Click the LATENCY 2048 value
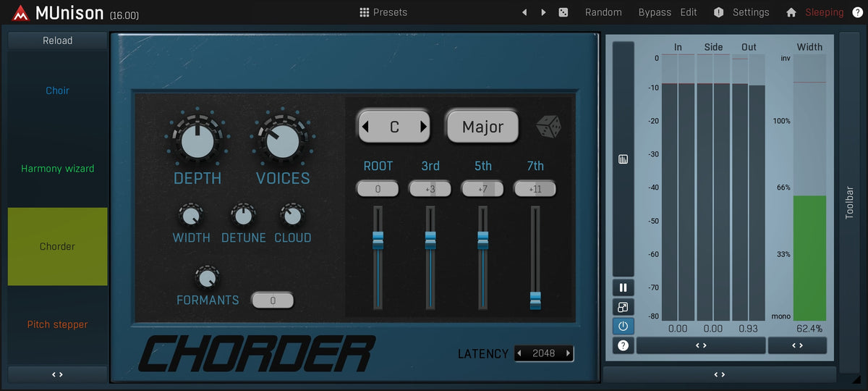The width and height of the screenshot is (868, 391). point(544,354)
